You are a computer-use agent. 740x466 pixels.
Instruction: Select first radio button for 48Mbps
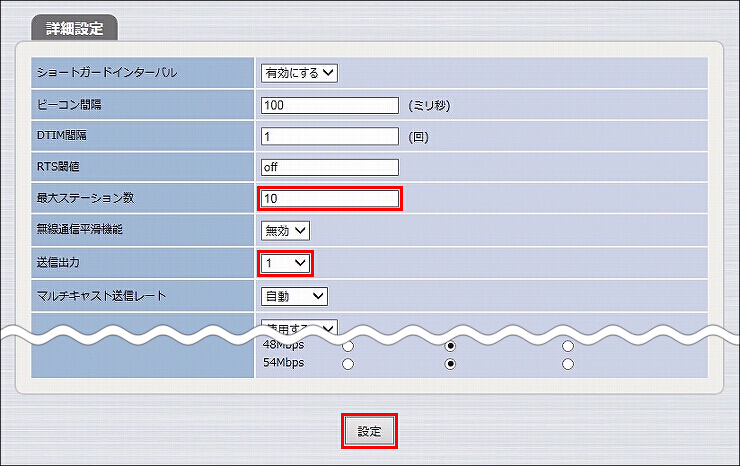coord(348,347)
